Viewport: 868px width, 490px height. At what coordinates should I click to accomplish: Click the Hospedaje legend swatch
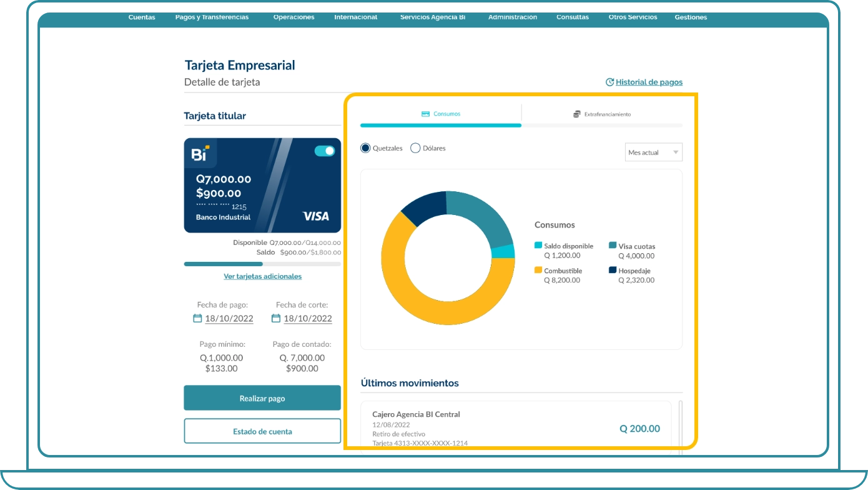coord(613,270)
